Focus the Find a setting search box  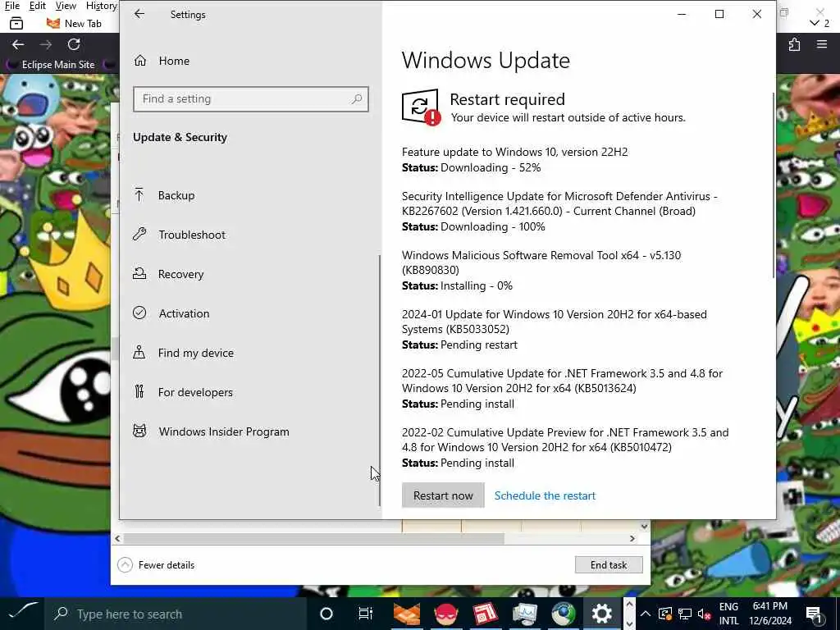pyautogui.click(x=251, y=99)
